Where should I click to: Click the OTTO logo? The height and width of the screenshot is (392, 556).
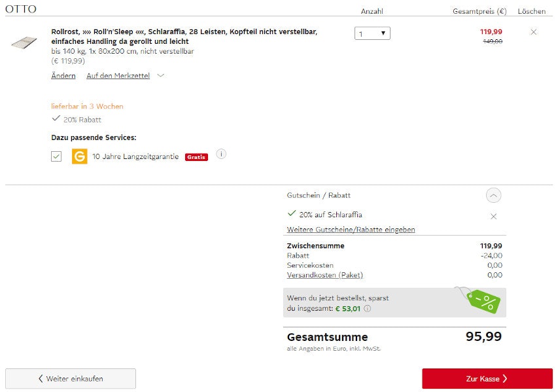[21, 9]
